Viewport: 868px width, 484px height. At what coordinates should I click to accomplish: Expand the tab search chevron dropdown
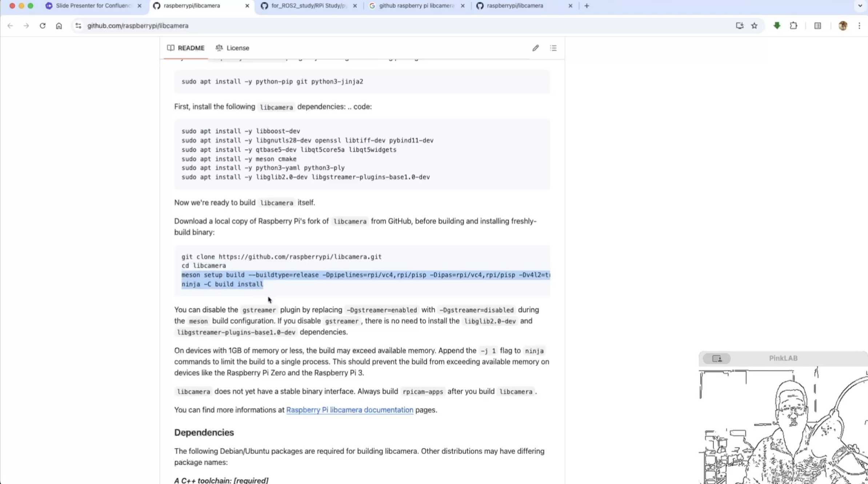pyautogui.click(x=860, y=6)
